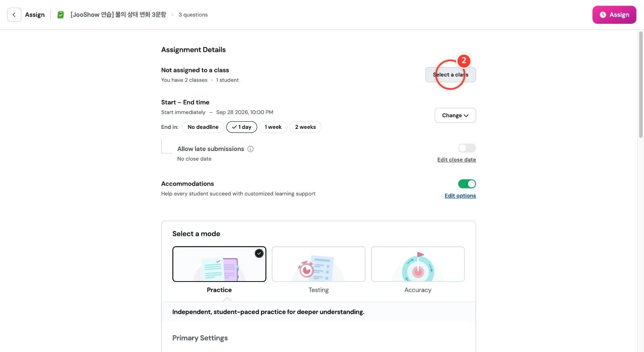Click the "No close date" text

pyautogui.click(x=194, y=159)
